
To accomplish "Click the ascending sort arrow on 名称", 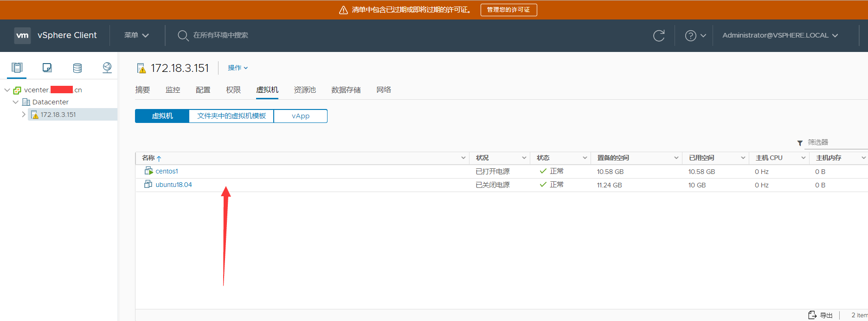I will click(x=159, y=158).
